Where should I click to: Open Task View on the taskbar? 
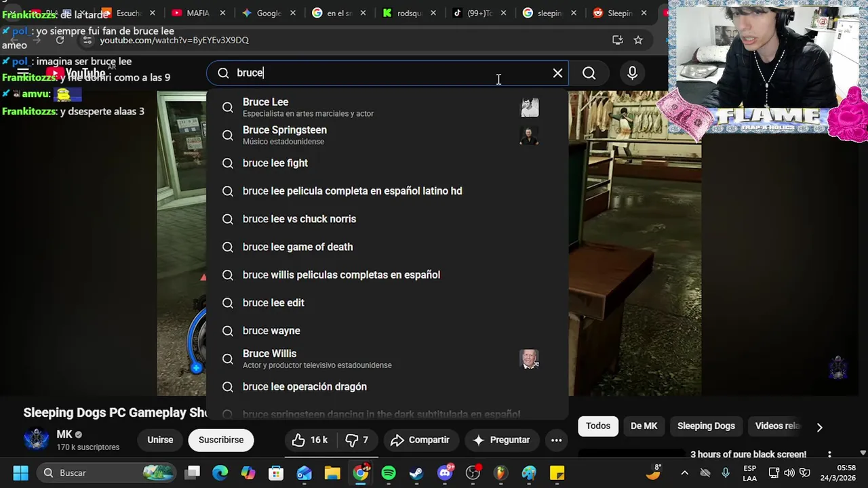[x=193, y=472]
